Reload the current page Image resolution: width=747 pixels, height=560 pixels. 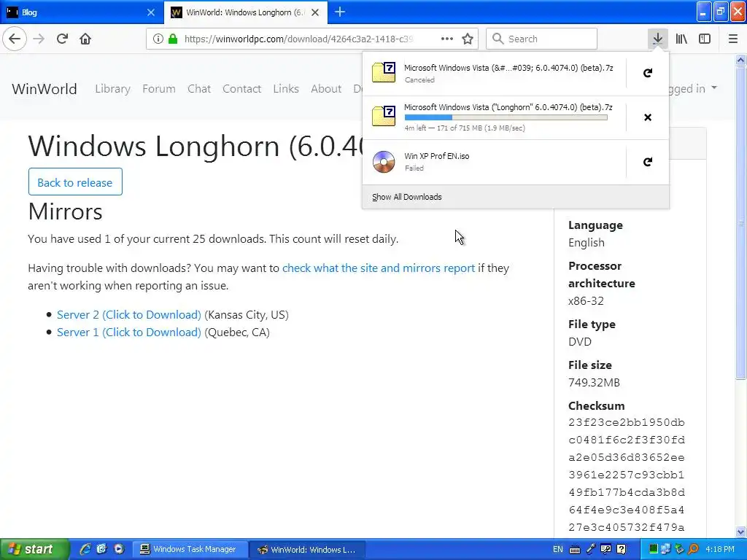point(62,39)
